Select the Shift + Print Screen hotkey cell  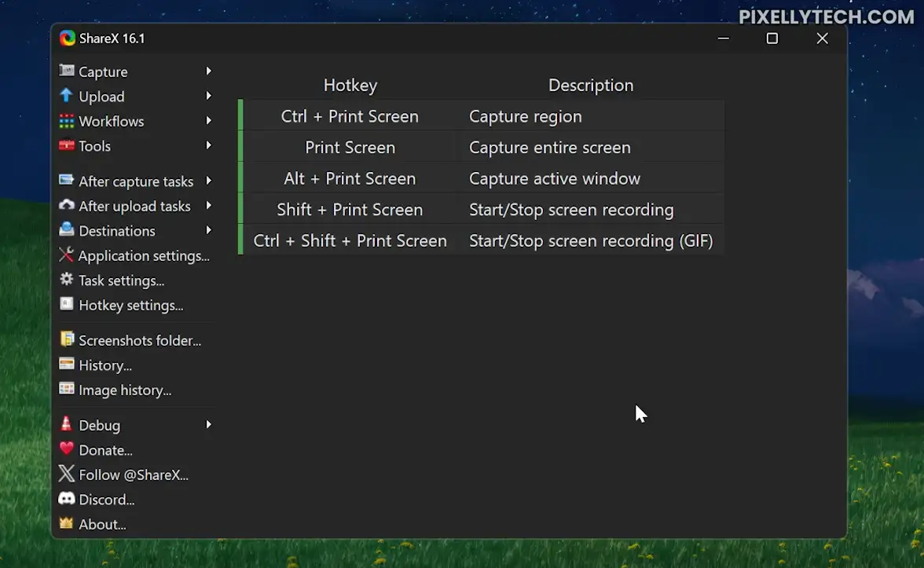(350, 209)
